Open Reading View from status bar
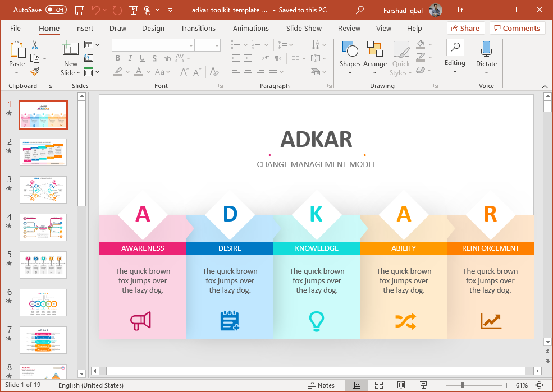 click(401, 385)
